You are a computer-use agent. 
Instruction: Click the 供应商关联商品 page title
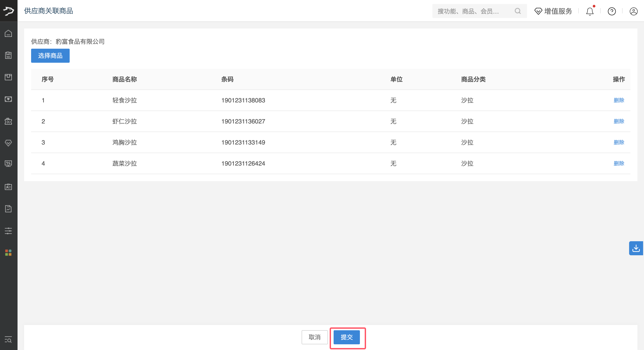tap(48, 11)
